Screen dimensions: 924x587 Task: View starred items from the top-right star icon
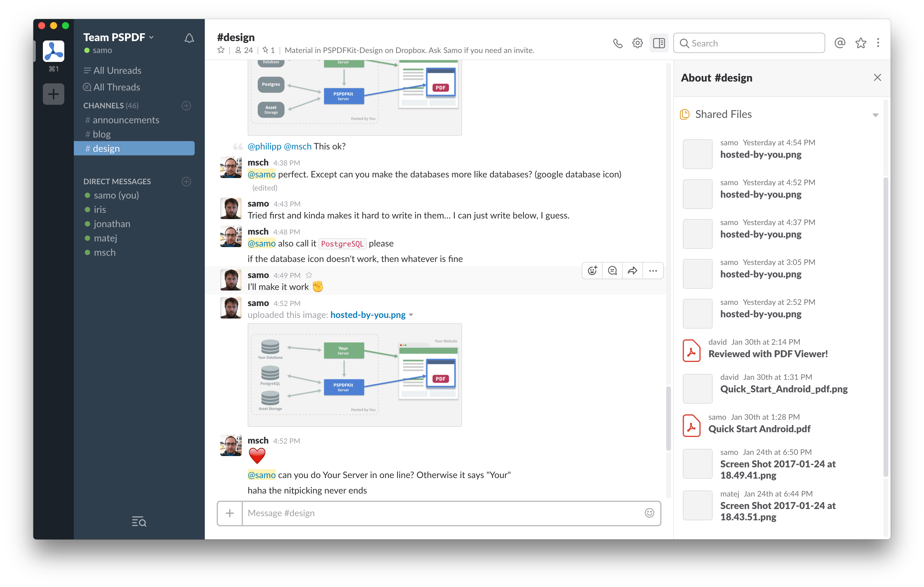(861, 43)
